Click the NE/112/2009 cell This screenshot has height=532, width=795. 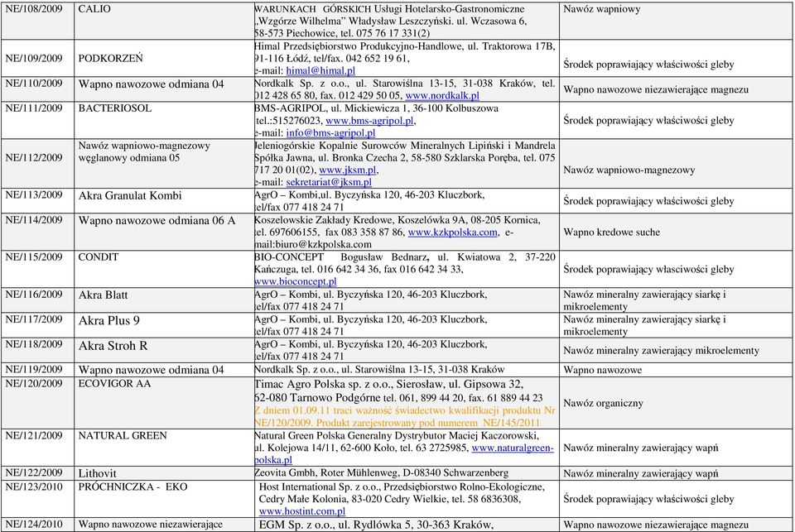pyautogui.click(x=38, y=164)
